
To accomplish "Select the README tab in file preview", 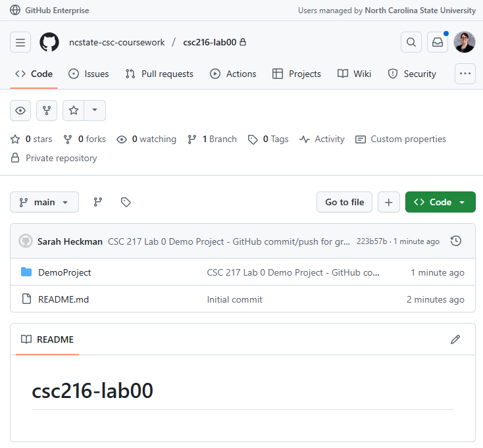I will 47,339.
